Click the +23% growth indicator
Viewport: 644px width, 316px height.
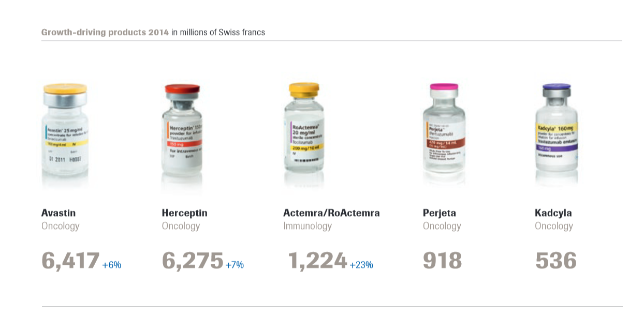[361, 265]
